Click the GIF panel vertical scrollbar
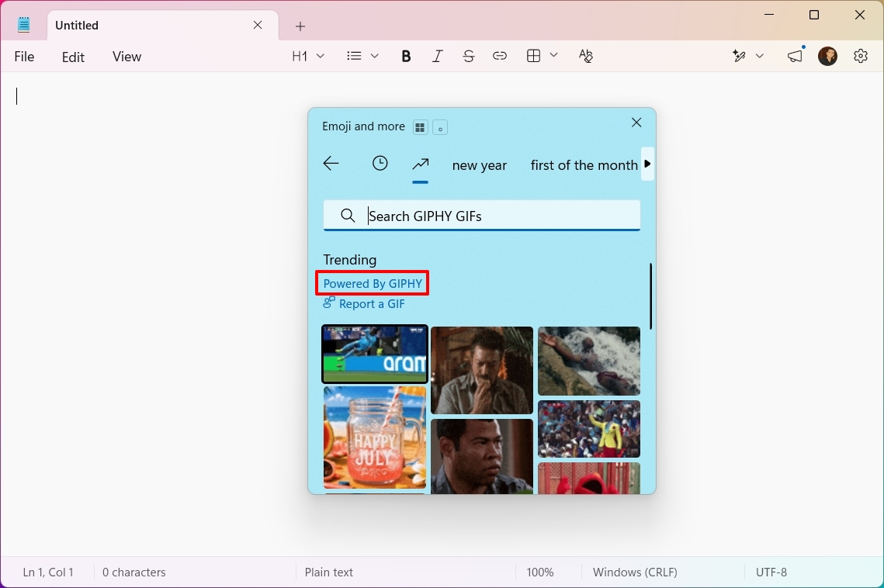Image resolution: width=884 pixels, height=588 pixels. 650,296
